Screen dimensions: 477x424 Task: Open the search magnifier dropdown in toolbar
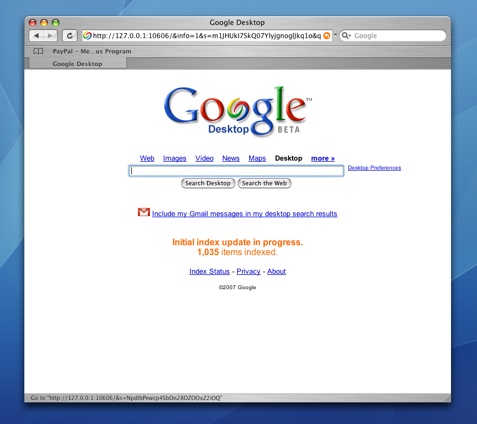point(347,36)
